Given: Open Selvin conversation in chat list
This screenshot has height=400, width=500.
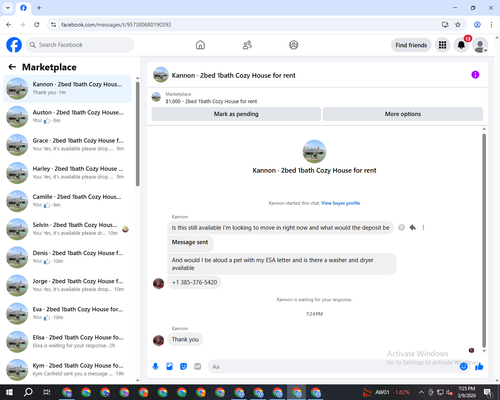Looking at the screenshot, I should click(67, 229).
